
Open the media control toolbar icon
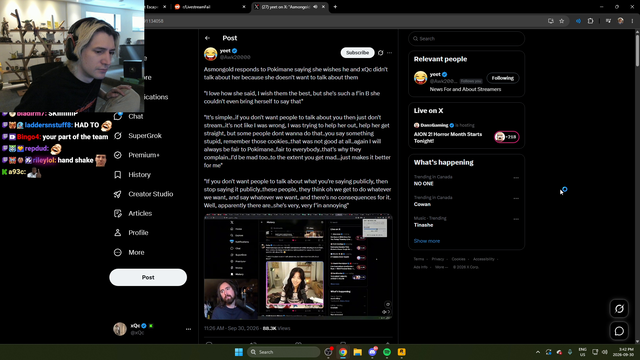[x=608, y=21]
